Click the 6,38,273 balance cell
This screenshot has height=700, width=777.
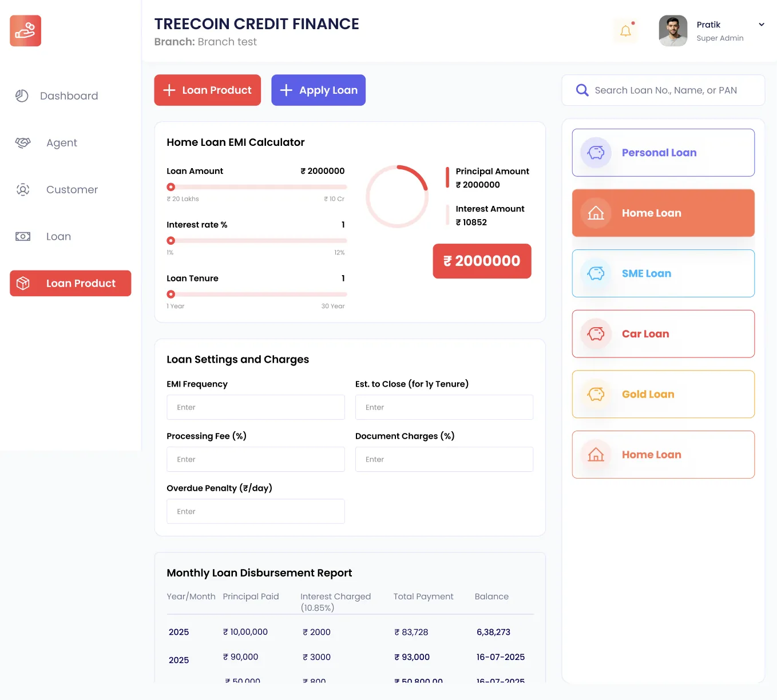(493, 633)
